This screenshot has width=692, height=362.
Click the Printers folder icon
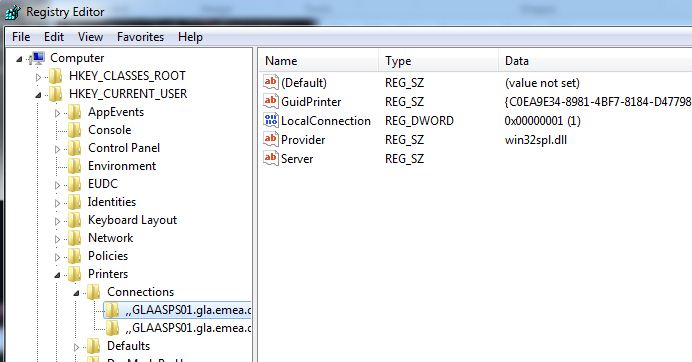(75, 274)
